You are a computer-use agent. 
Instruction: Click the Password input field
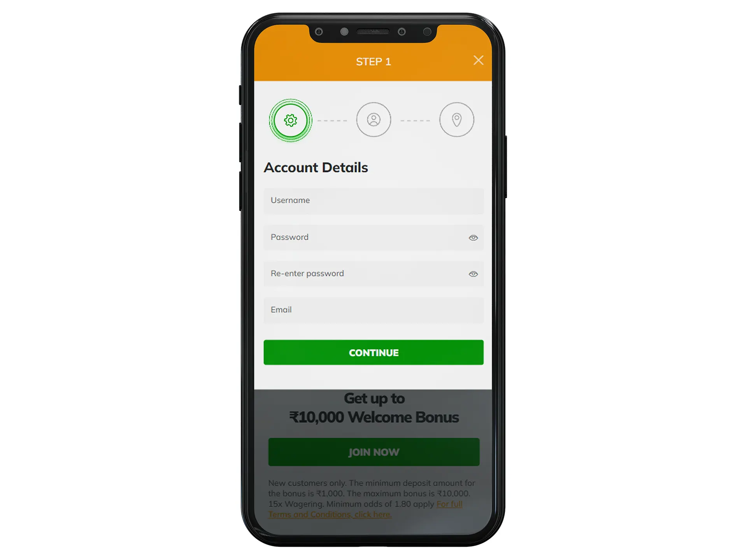tap(374, 237)
